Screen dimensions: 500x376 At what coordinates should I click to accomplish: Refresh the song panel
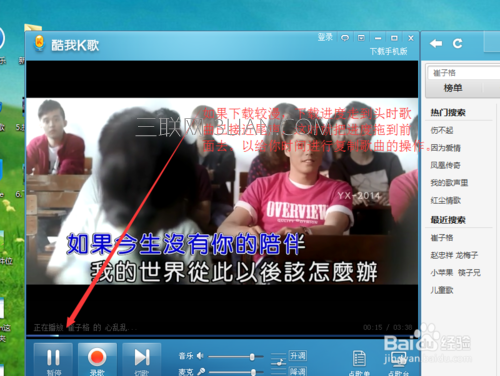click(x=457, y=43)
